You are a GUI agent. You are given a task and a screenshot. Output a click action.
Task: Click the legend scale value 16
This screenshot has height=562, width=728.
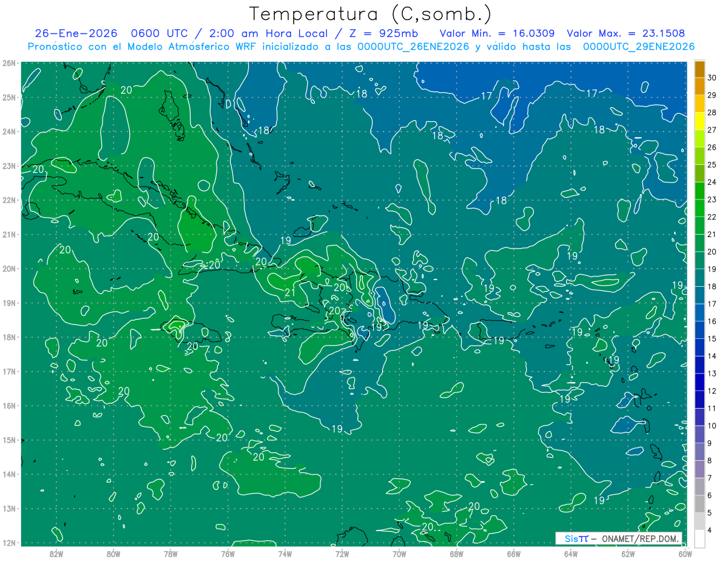[x=712, y=321]
